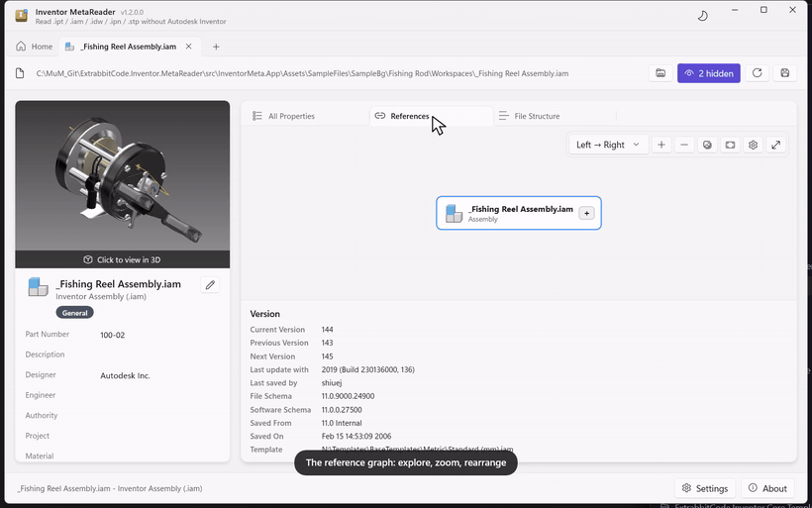
Task: Select the _Fishing Reel Assembly.iam graph node
Action: [518, 213]
